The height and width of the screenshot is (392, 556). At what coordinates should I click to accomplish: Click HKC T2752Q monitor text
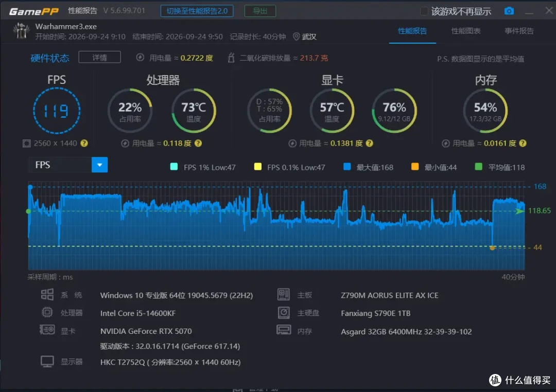(x=170, y=362)
